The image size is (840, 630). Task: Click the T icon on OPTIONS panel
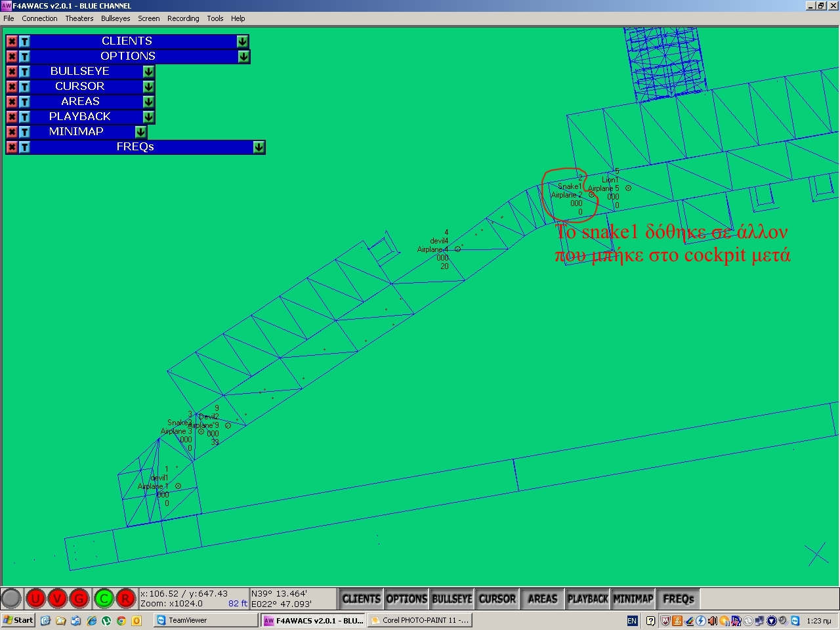[24, 56]
